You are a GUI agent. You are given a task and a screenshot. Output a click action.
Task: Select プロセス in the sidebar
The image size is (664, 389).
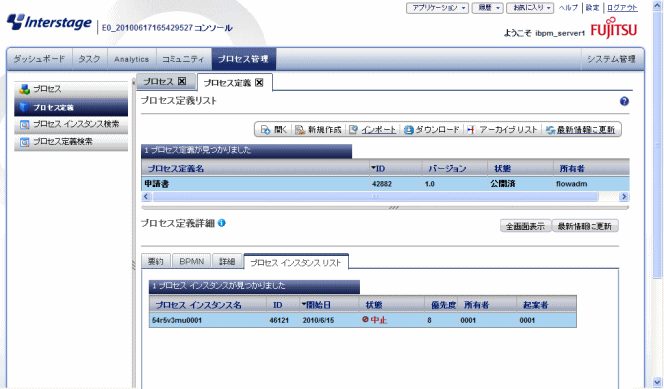coord(71,90)
